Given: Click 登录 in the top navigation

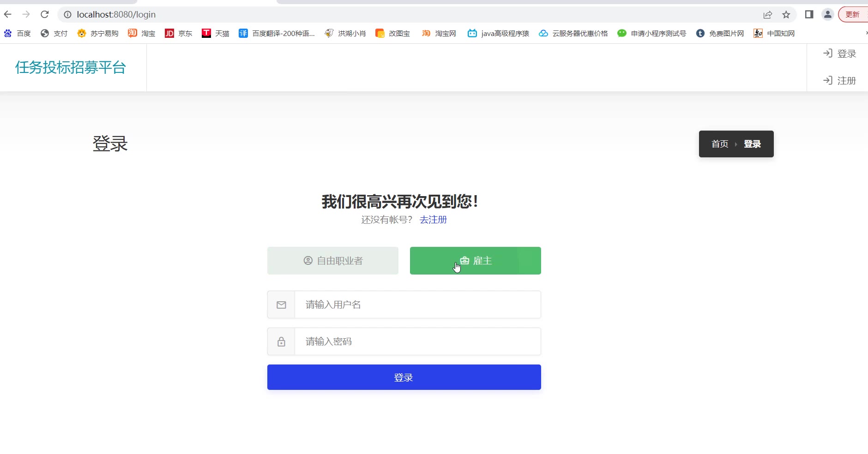Looking at the screenshot, I should click(840, 54).
